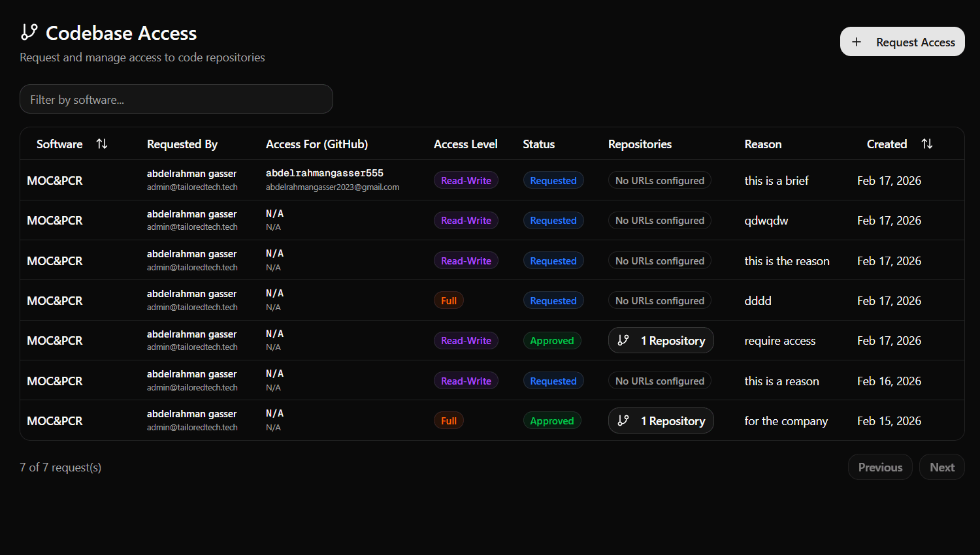Viewport: 980px width, 555px height.
Task: Click the git branch icon beside Codebase Access
Action: [29, 31]
